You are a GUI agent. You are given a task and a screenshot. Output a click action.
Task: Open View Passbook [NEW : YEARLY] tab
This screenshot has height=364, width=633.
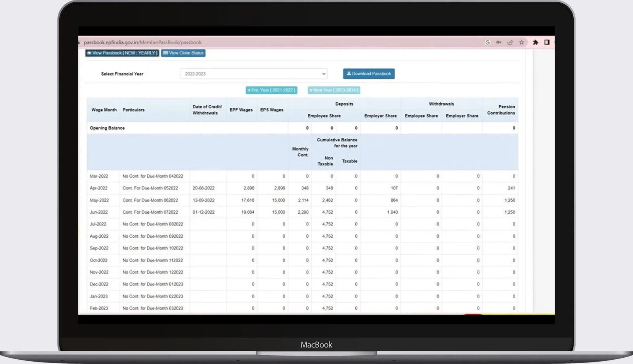(122, 53)
